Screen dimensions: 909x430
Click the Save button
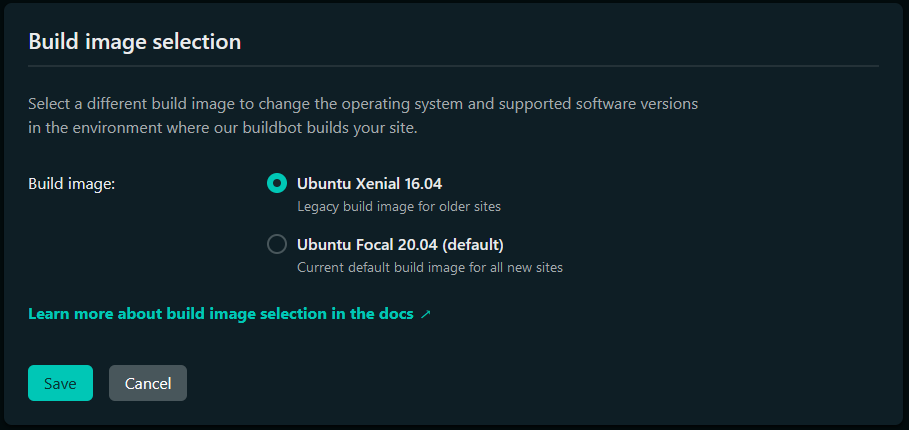pyautogui.click(x=60, y=383)
